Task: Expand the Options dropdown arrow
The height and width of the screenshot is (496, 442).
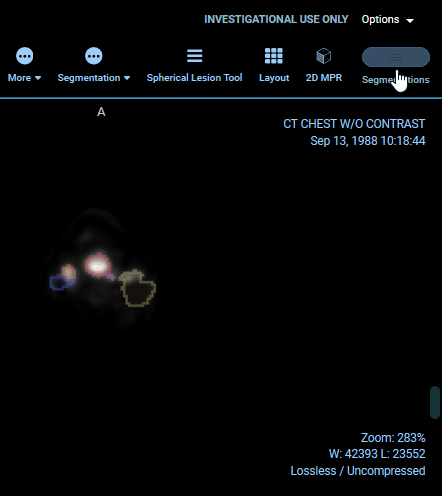Action: (x=410, y=21)
